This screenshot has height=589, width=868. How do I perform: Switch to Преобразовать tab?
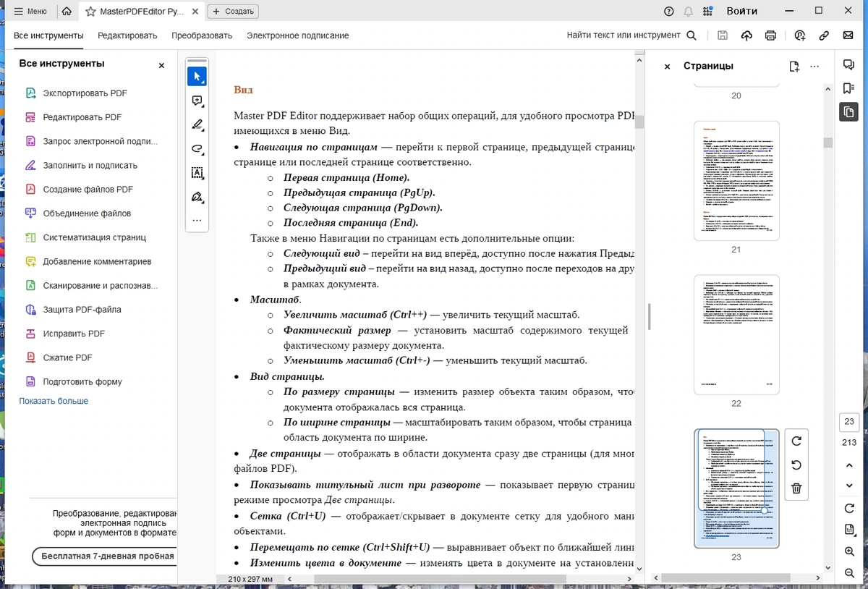(202, 35)
